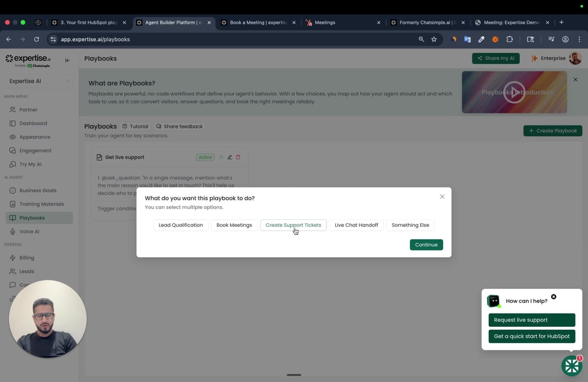Open the Chrome three-dot menu
Viewport: 588px width, 382px height.
coord(580,39)
